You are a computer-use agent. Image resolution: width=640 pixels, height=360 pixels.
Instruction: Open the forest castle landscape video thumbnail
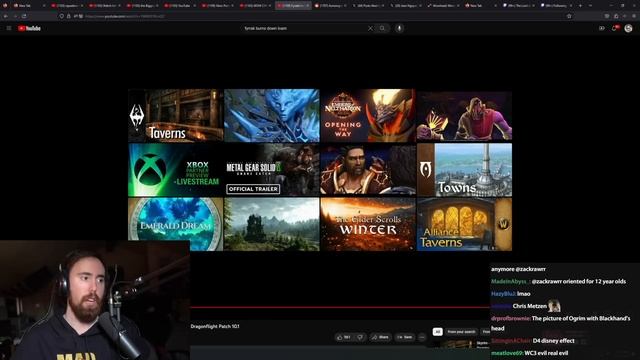click(272, 224)
